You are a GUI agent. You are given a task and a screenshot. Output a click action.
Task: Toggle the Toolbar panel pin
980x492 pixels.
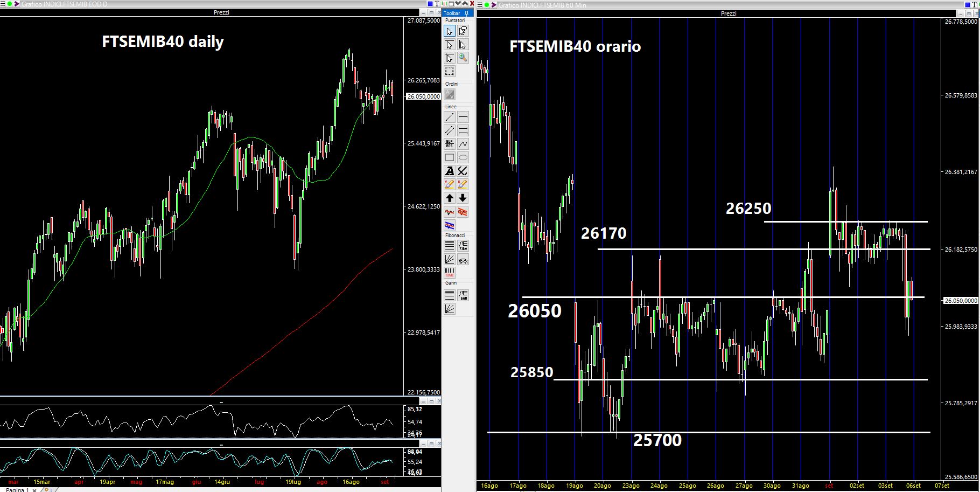point(466,13)
